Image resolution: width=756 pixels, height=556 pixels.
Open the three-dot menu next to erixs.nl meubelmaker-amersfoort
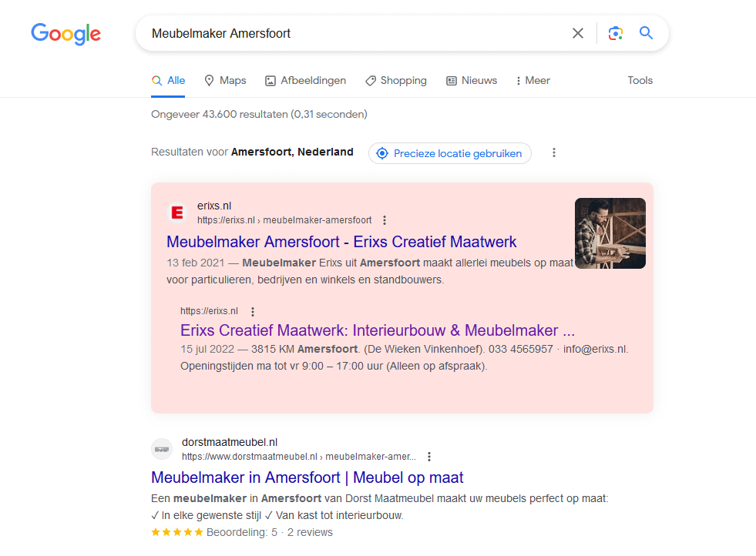pos(385,220)
